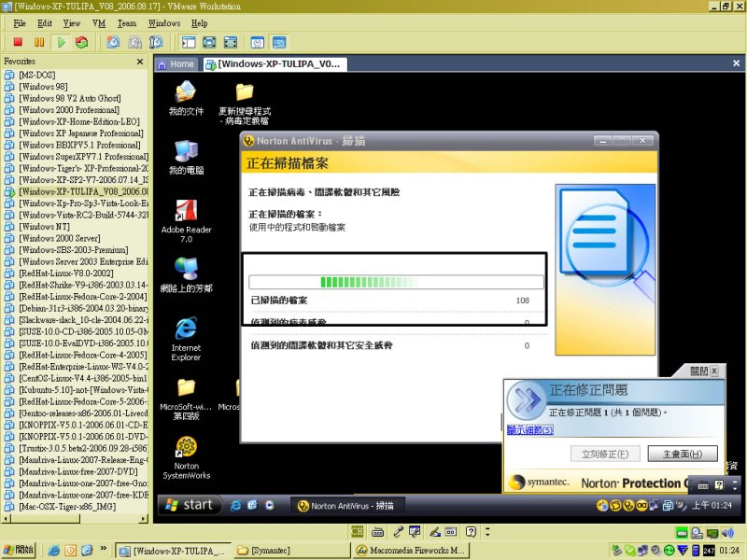Click host taskbar Macromedia Fireworks button

(410, 551)
